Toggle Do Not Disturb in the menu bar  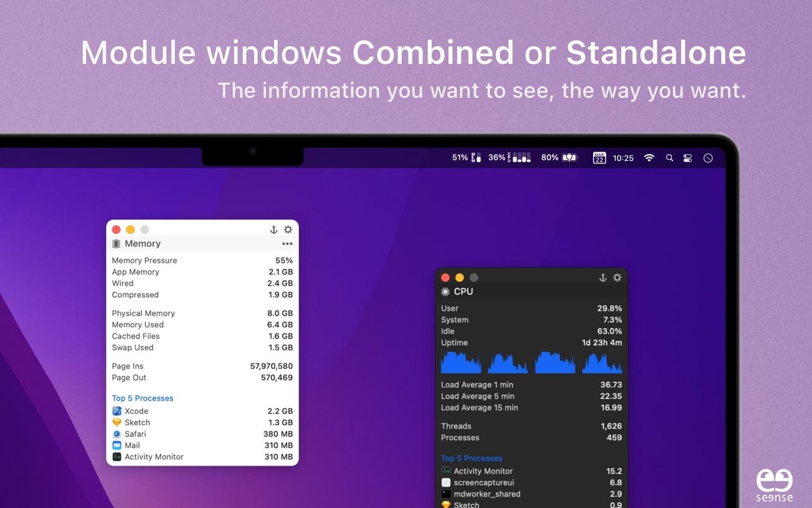(708, 157)
